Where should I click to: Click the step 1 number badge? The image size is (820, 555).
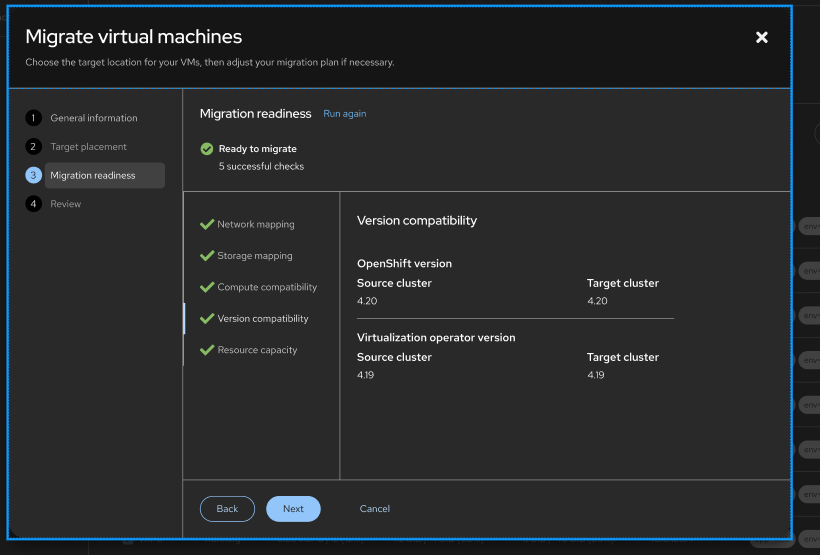click(33, 118)
